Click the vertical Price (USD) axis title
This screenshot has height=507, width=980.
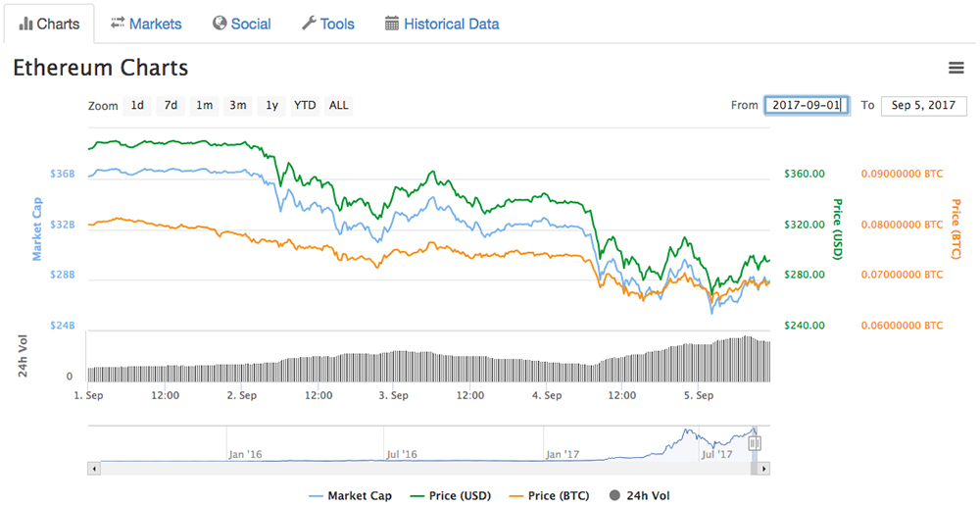(x=838, y=228)
